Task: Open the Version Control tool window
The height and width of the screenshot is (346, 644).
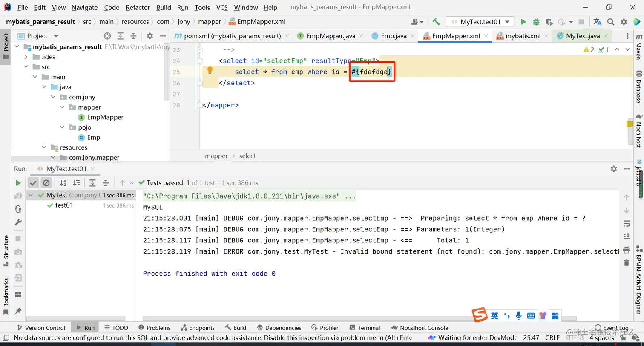Action: (41, 328)
